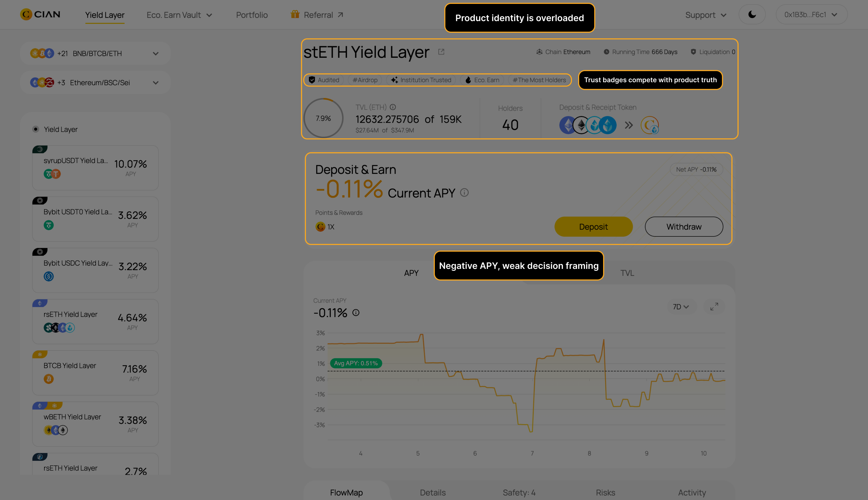Navigate to the Portfolio page
Image resolution: width=868 pixels, height=500 pixels.
[x=252, y=15]
